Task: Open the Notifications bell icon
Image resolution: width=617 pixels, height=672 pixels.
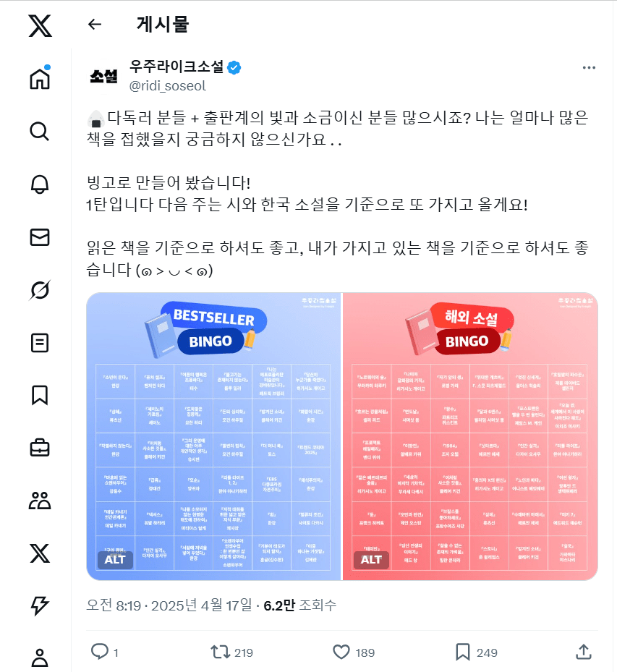Action: click(40, 184)
